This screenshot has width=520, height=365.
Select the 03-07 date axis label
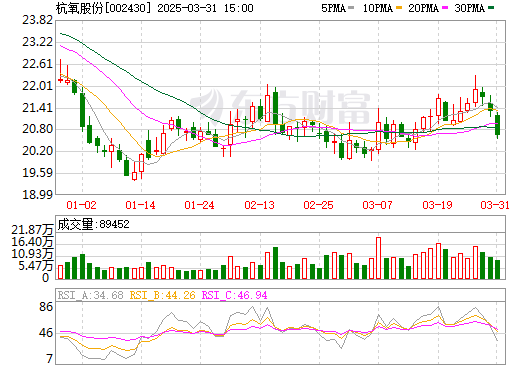pos(378,205)
